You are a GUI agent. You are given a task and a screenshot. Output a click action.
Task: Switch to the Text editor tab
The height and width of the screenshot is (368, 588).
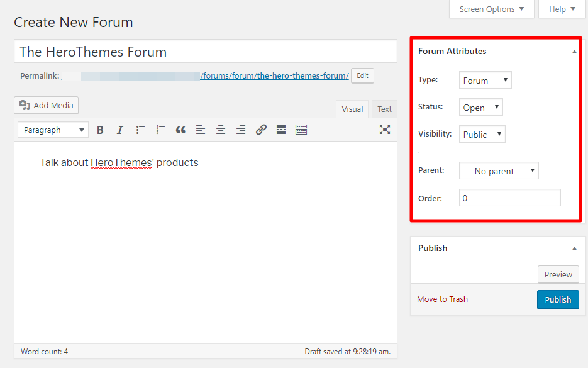pos(384,109)
